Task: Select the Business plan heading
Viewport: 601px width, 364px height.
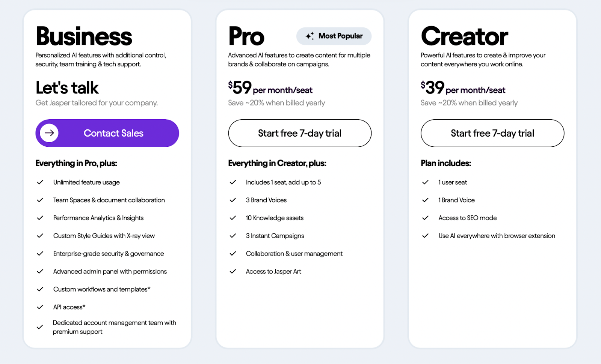Action: tap(84, 36)
